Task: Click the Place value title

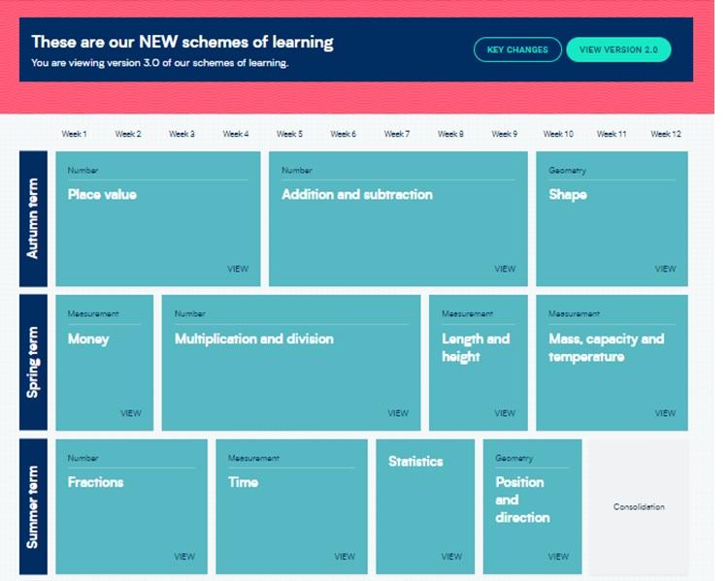Action: 102,195
